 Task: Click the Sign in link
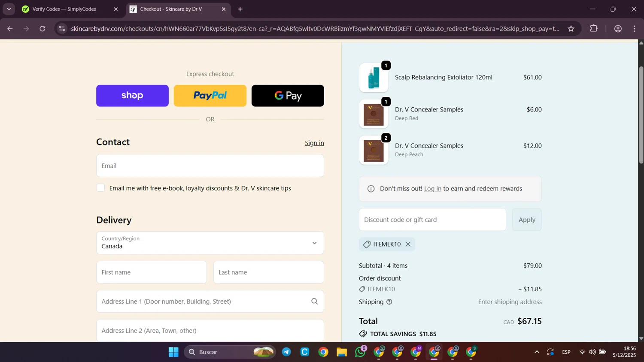pos(314,143)
